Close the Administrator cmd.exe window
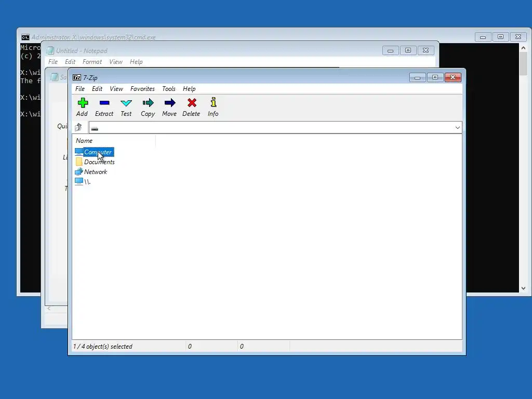 [518, 37]
